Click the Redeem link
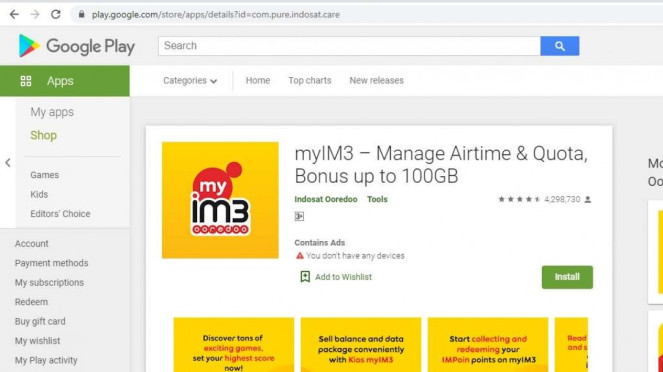 (31, 302)
